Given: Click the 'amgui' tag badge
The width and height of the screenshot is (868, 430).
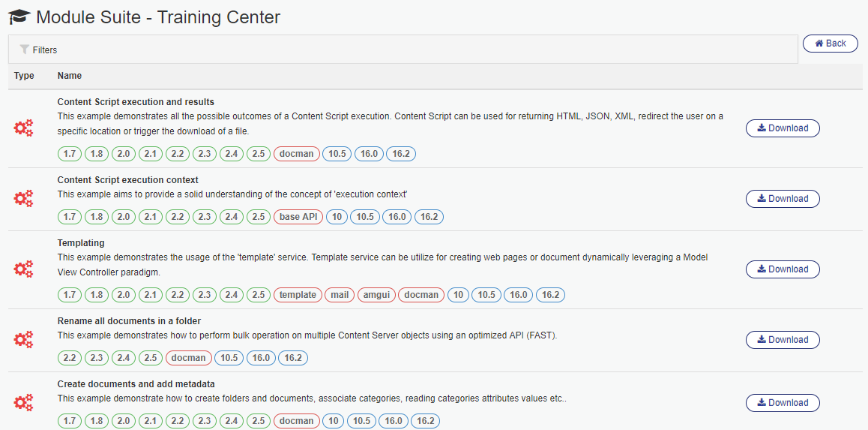Looking at the screenshot, I should tap(377, 295).
